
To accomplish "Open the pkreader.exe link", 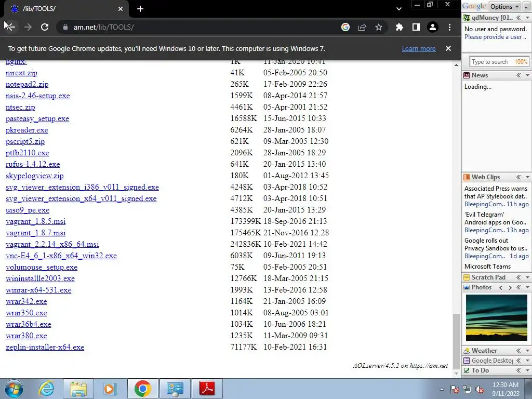I will pos(27,130).
